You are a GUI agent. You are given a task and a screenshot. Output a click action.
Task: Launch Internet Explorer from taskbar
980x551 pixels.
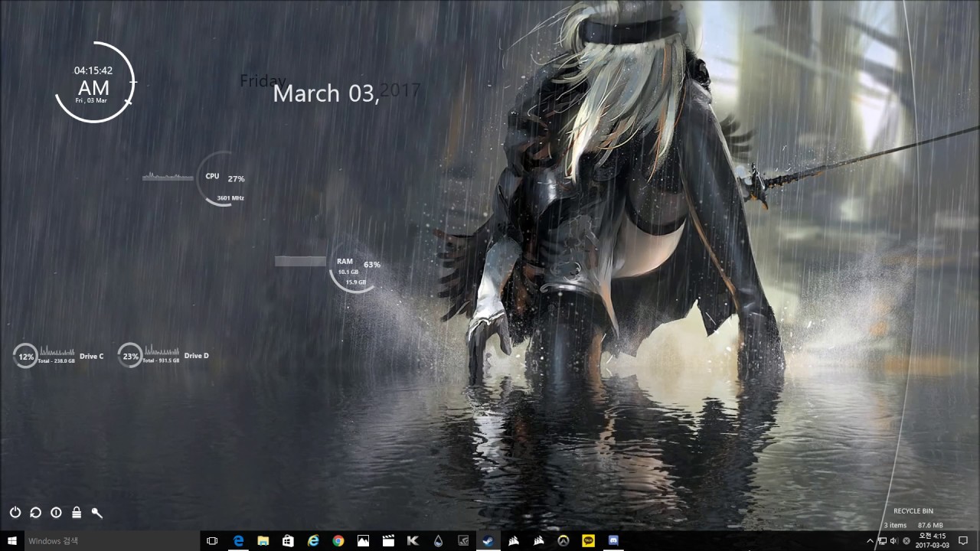[x=313, y=541]
